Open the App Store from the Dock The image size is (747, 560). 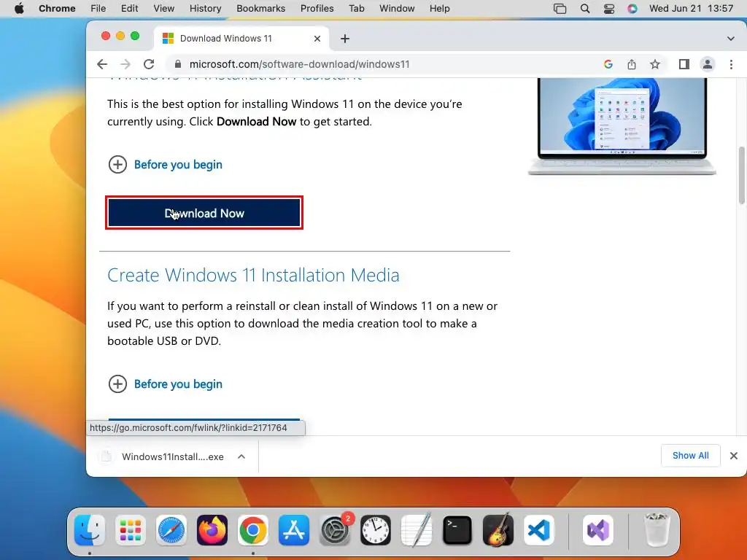(x=294, y=530)
